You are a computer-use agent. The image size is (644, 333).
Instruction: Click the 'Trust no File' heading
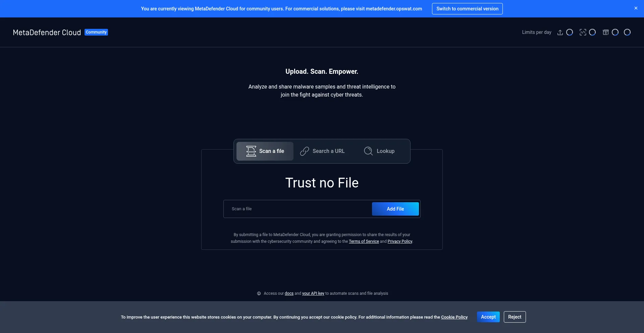(322, 183)
